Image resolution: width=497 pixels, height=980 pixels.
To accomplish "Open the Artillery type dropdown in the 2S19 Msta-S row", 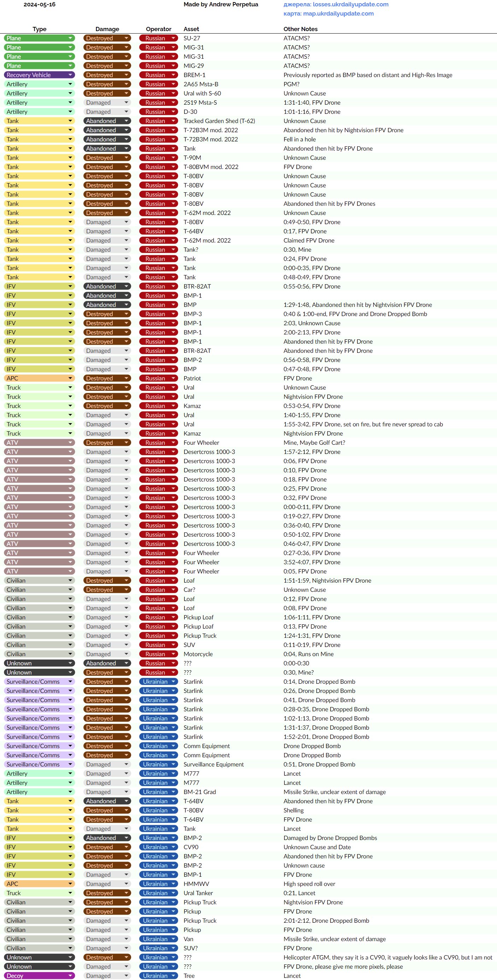I will 40,103.
